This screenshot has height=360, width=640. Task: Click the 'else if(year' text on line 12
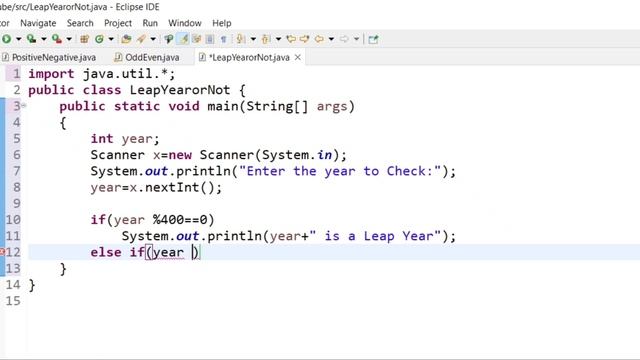click(137, 252)
